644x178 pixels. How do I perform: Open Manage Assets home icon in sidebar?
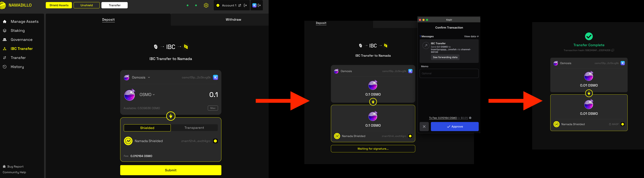point(5,22)
